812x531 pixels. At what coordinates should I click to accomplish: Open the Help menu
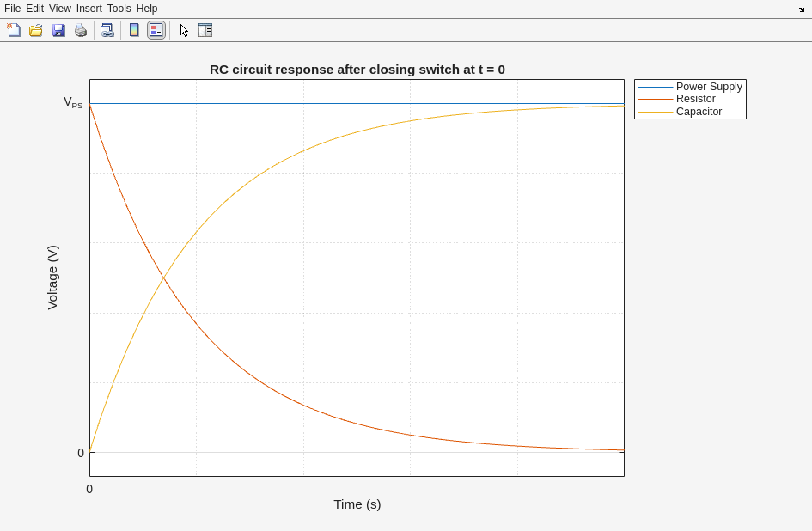[147, 9]
